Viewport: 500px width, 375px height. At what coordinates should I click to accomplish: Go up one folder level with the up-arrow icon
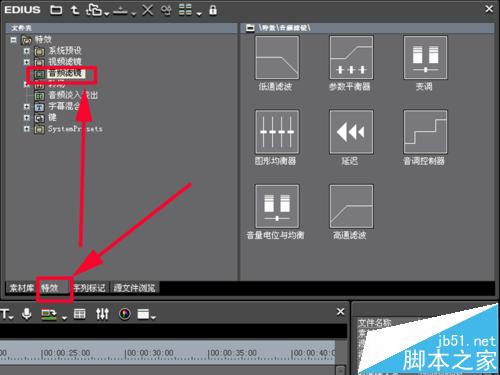point(75,10)
